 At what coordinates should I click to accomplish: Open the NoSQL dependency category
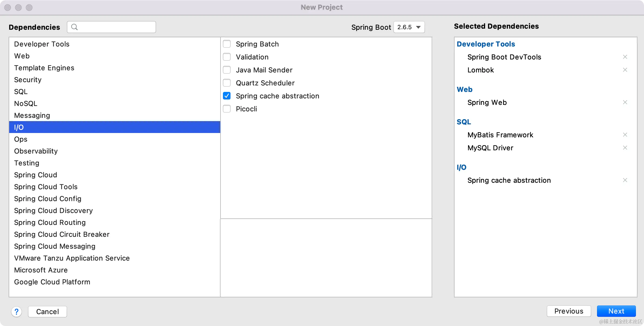(x=26, y=104)
